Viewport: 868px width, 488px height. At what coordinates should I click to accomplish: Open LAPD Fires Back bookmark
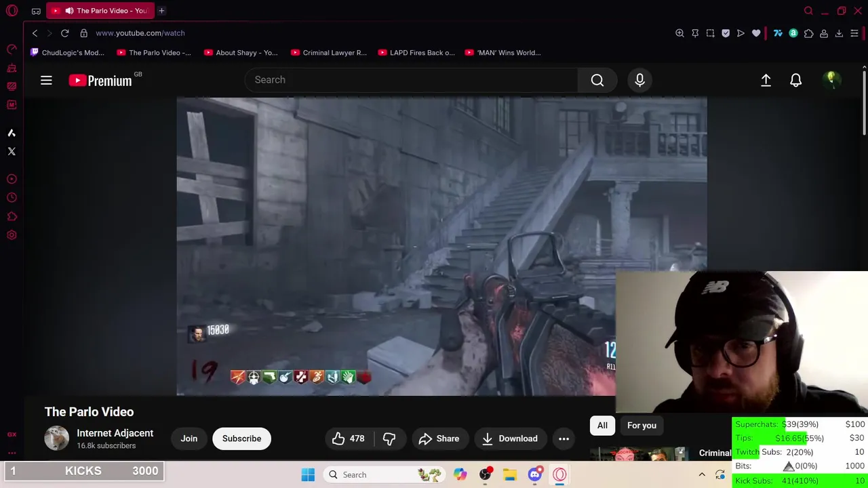point(416,53)
